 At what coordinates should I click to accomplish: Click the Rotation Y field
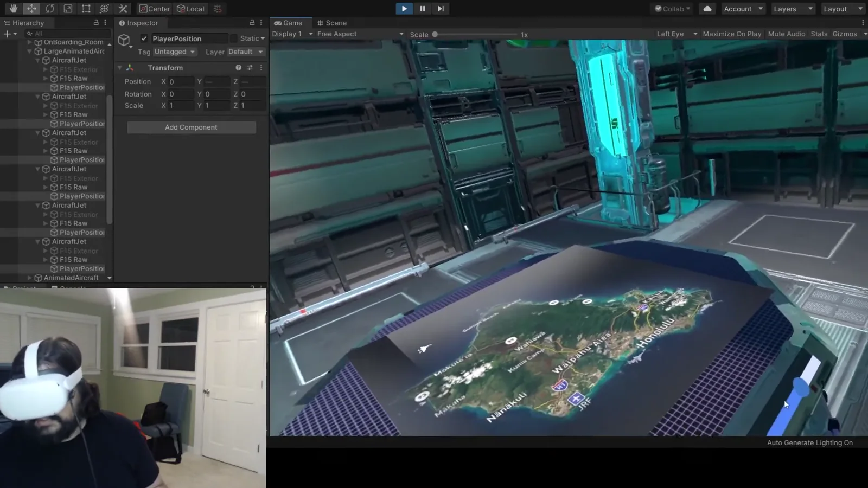[x=216, y=94]
